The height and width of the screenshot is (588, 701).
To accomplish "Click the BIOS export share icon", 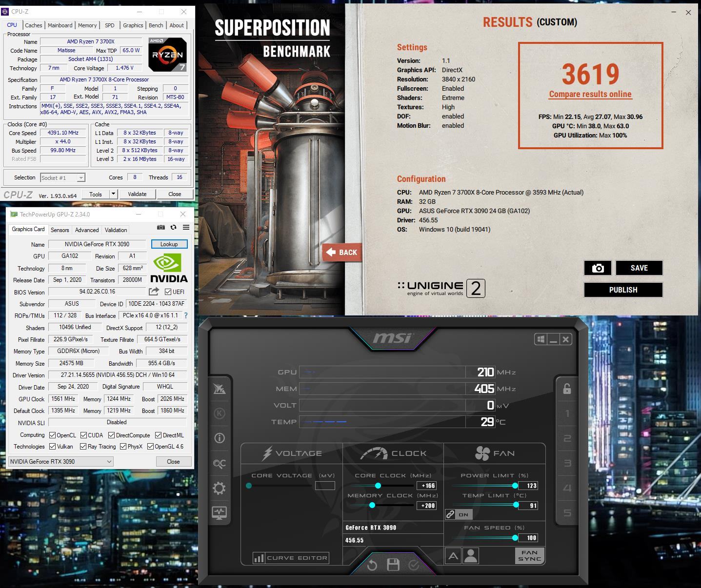I will [x=154, y=292].
